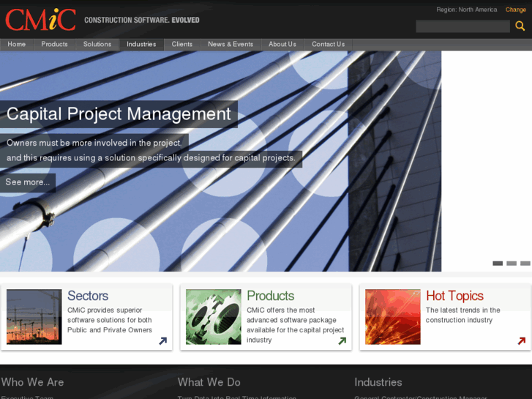Open the Hot Topics heading link
532x399 pixels.
point(454,296)
